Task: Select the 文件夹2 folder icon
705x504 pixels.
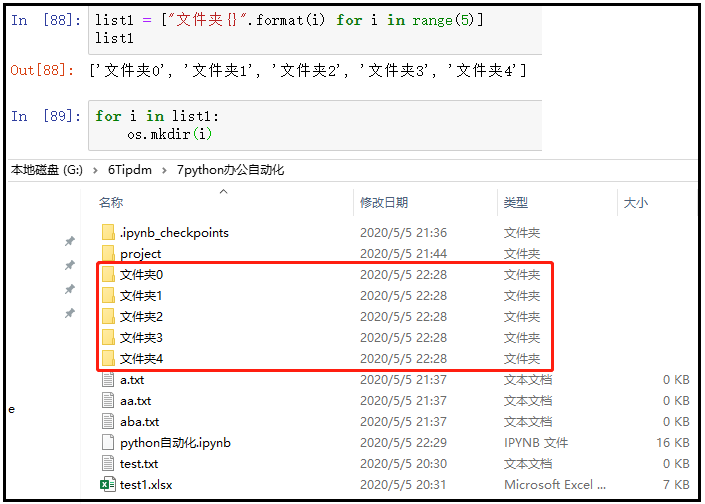Action: (x=108, y=317)
